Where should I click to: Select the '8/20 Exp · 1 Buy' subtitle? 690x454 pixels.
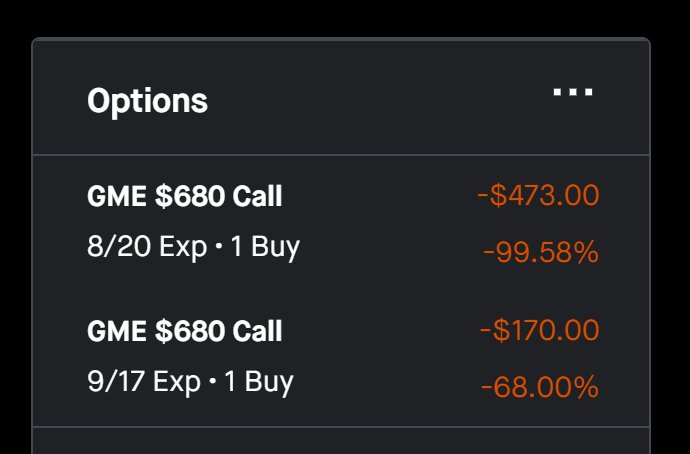coord(194,248)
